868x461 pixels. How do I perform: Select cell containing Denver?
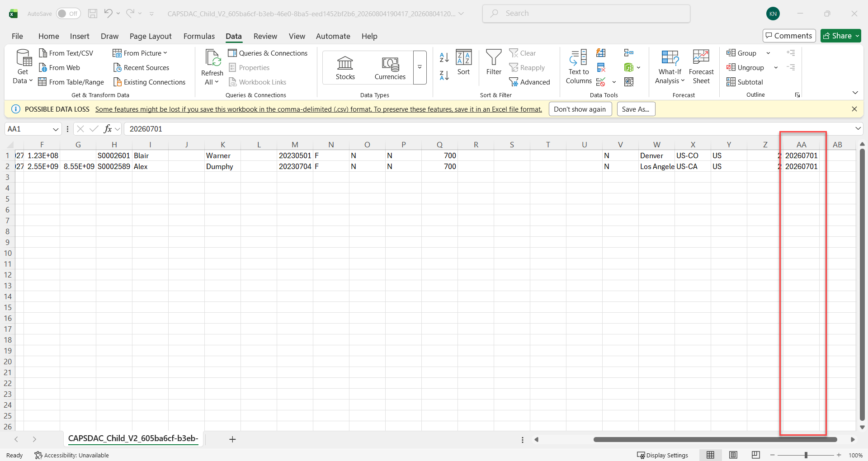pyautogui.click(x=656, y=155)
